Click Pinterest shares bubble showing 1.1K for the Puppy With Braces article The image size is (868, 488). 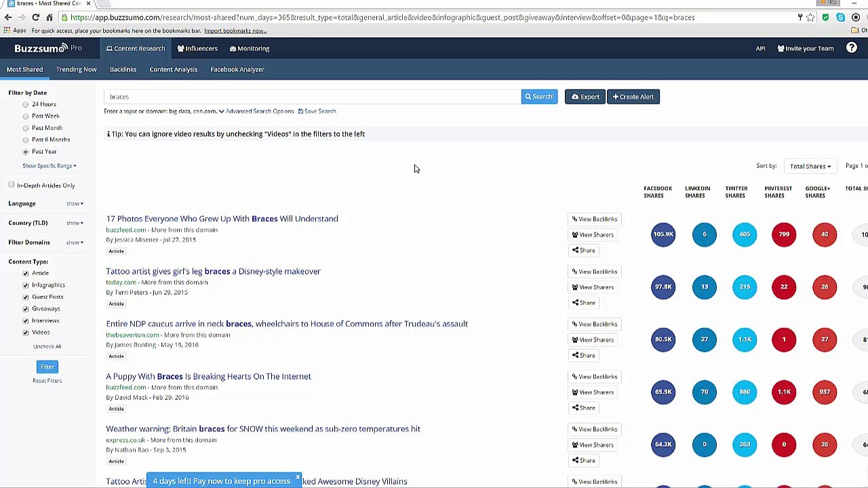(784, 392)
